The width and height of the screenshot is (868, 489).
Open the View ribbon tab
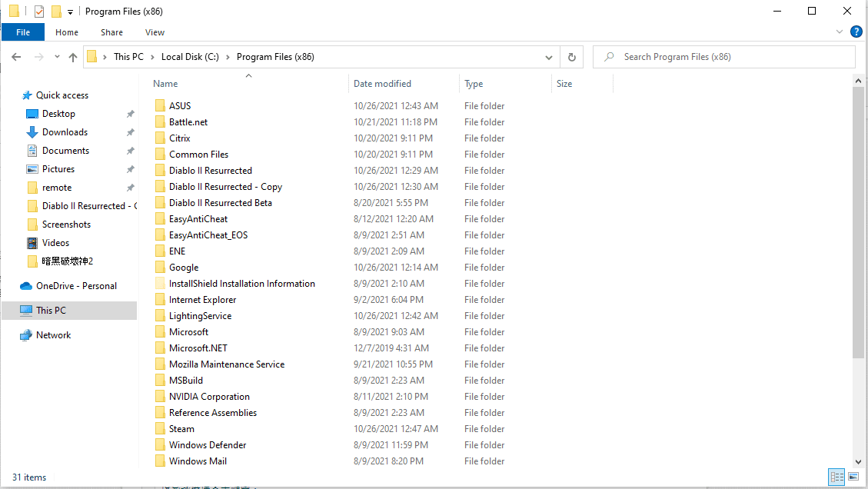[155, 32]
